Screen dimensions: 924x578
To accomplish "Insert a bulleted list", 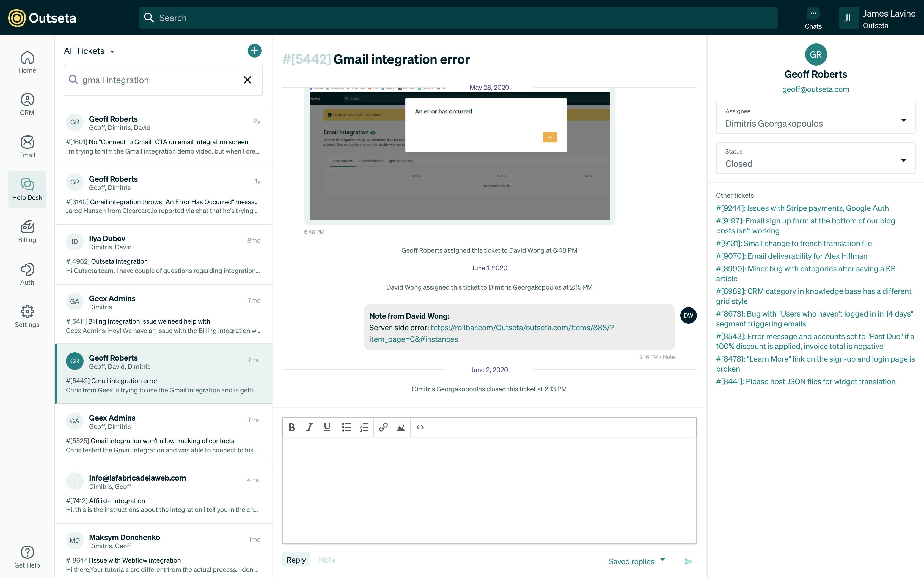I will [346, 427].
